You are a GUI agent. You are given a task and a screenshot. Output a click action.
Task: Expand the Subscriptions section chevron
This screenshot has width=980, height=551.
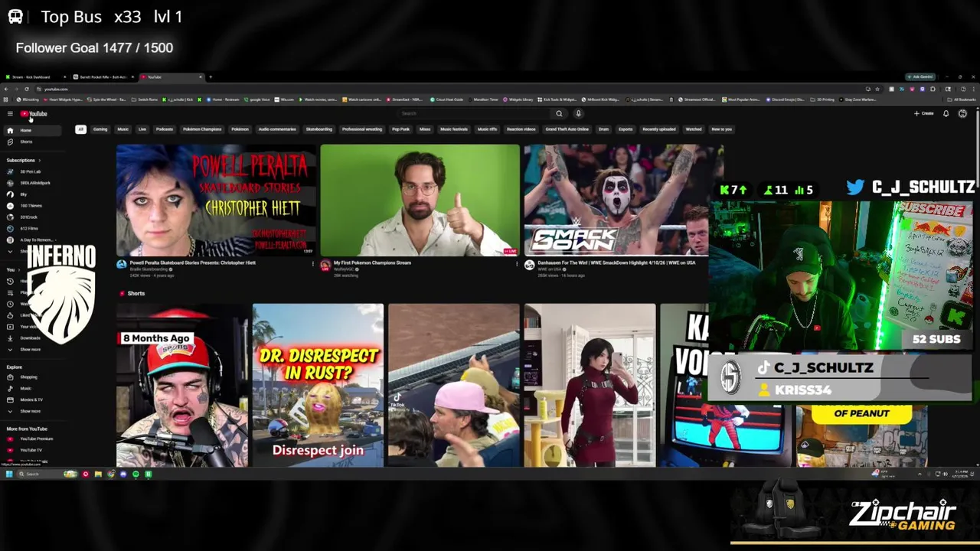tap(39, 161)
